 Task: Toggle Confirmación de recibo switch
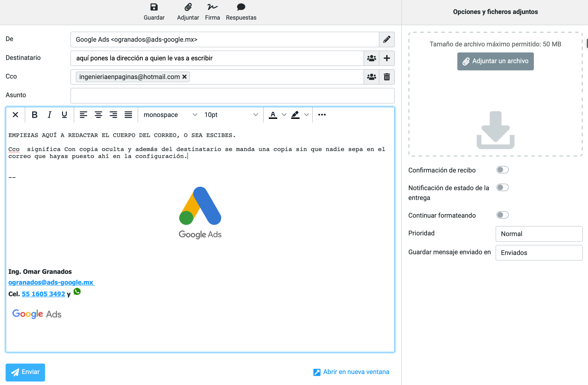coord(503,170)
